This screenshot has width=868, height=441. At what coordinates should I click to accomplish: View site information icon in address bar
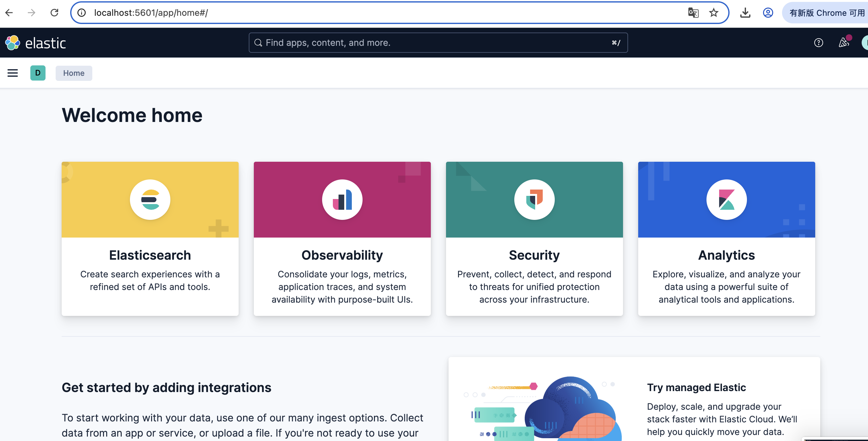(82, 13)
